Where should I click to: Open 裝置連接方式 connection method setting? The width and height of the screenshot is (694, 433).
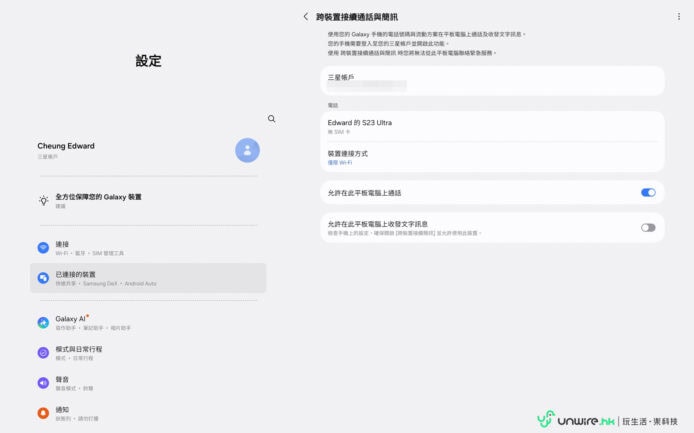(492, 157)
